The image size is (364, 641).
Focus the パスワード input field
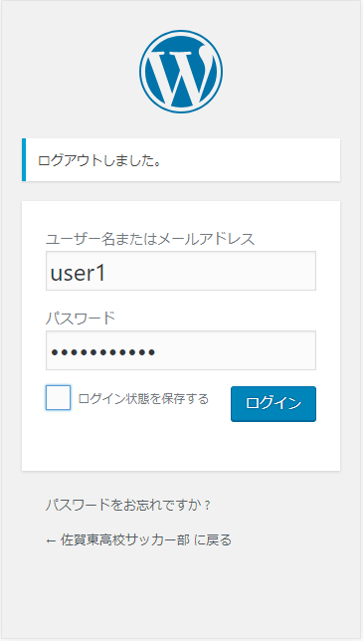(x=181, y=350)
